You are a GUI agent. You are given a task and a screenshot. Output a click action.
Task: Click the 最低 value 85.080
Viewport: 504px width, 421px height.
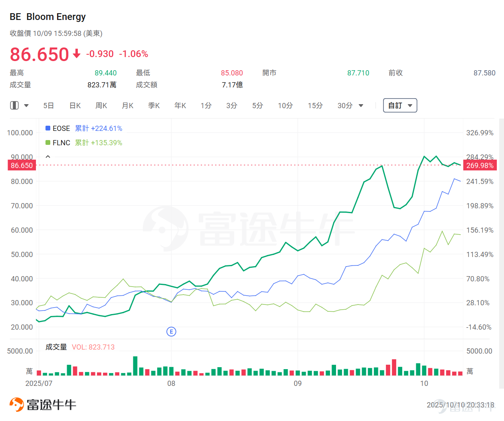pos(232,73)
